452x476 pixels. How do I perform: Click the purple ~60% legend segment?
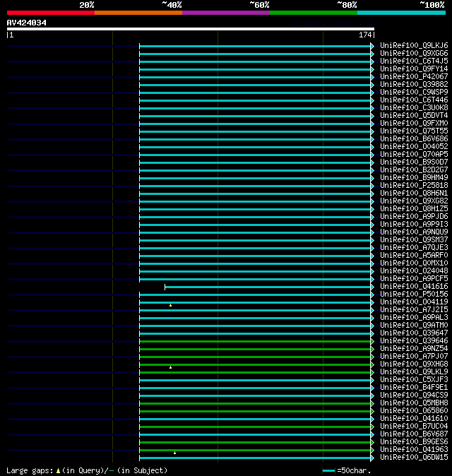pos(226,13)
